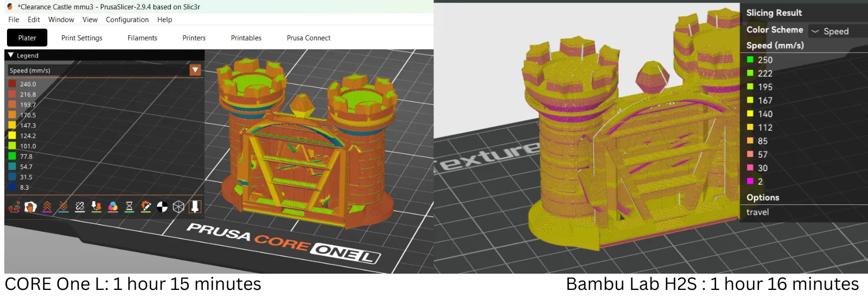Click the 193.7 speed color swatch

tap(12, 105)
